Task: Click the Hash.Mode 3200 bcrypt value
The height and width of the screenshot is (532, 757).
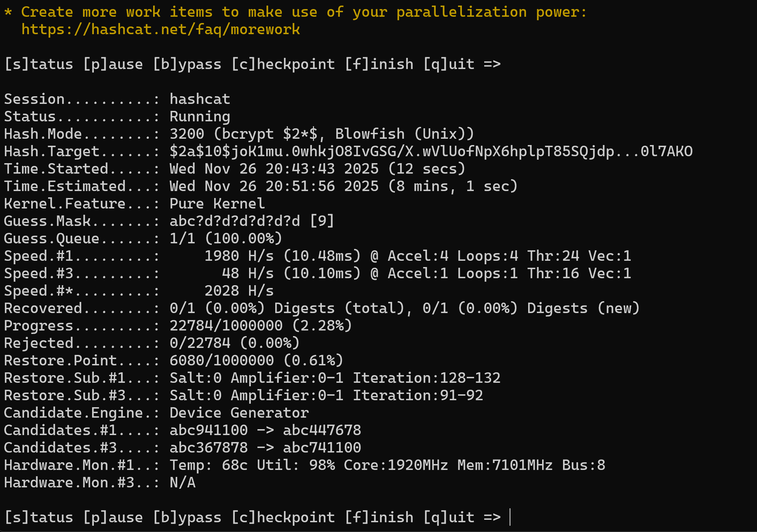Action: coord(321,134)
